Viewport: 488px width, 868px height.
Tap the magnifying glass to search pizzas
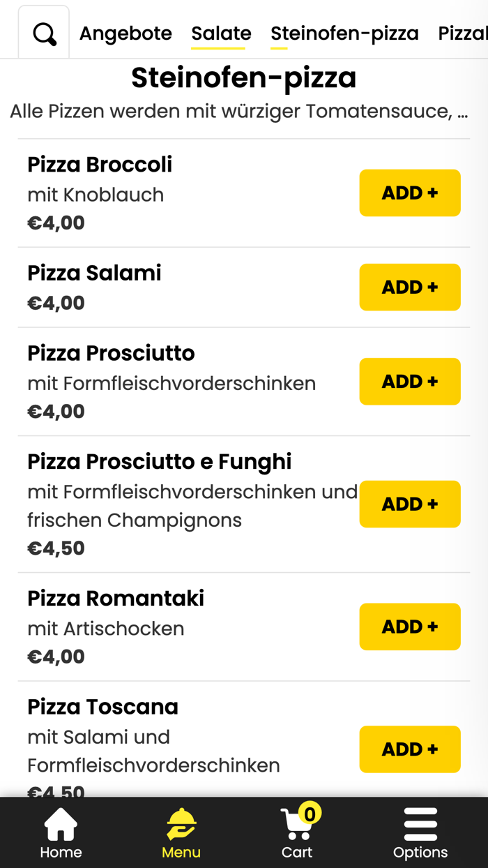click(43, 31)
